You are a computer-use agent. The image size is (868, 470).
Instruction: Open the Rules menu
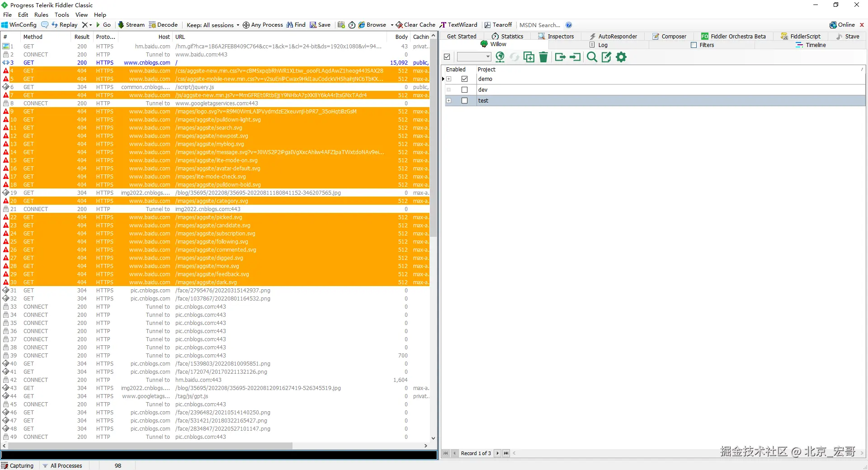point(41,14)
